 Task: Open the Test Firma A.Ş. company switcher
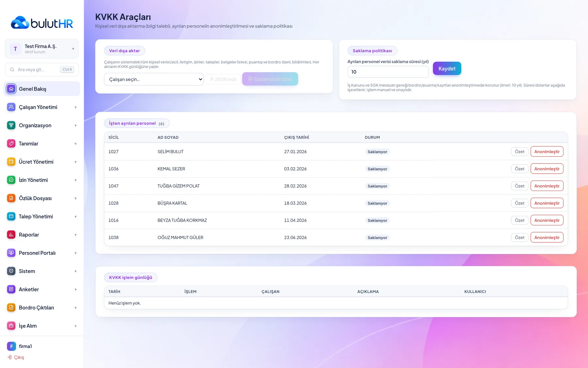click(42, 49)
